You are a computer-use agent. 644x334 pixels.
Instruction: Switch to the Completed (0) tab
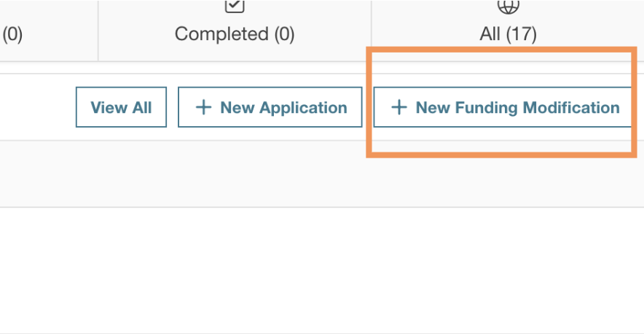(x=235, y=29)
